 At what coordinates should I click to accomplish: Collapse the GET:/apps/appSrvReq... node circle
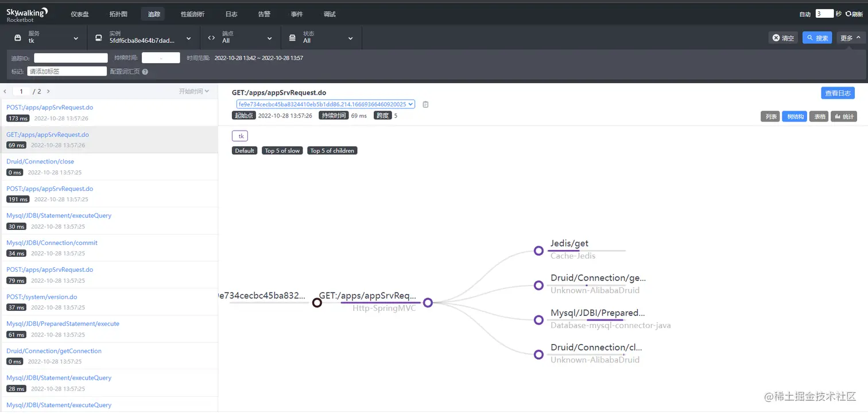428,303
